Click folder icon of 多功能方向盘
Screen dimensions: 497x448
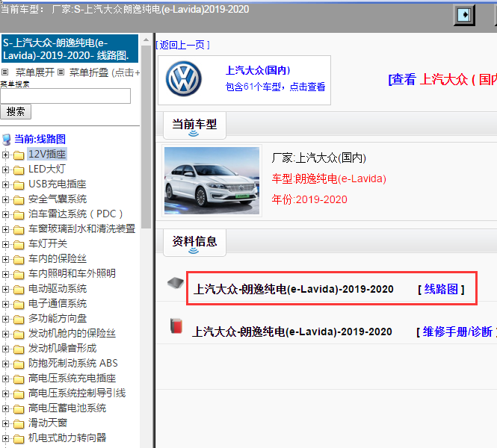(x=19, y=320)
